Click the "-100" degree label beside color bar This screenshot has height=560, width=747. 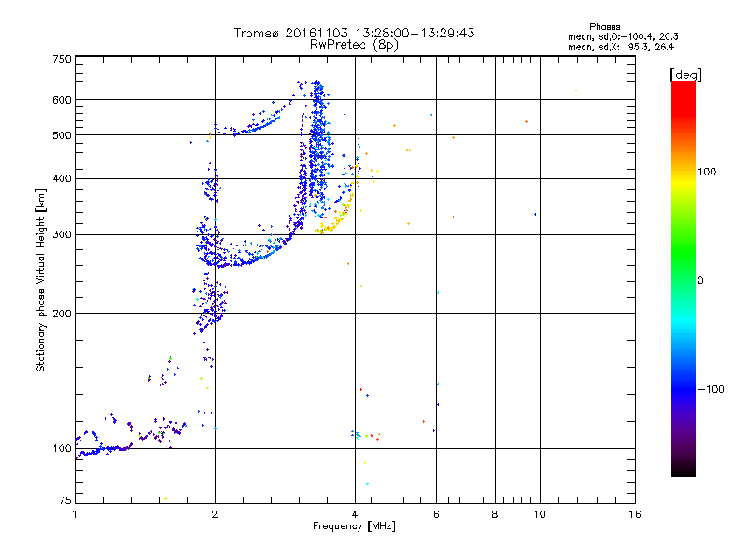point(711,389)
